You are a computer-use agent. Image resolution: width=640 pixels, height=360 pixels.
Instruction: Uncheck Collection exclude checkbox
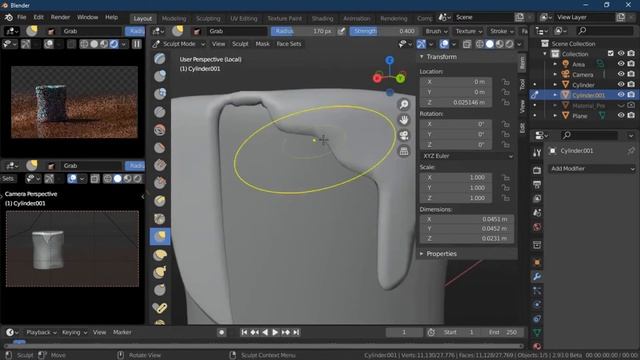click(x=611, y=53)
